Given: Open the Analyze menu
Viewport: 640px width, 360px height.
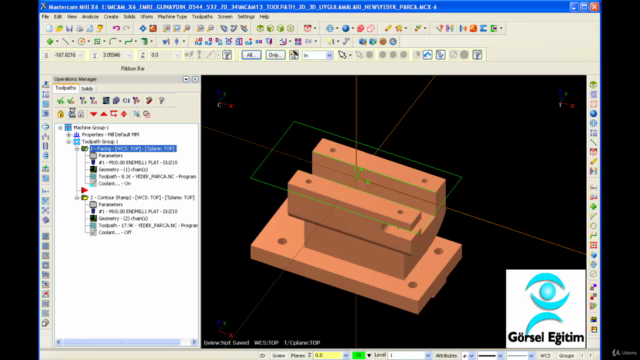Looking at the screenshot, I should tap(90, 17).
